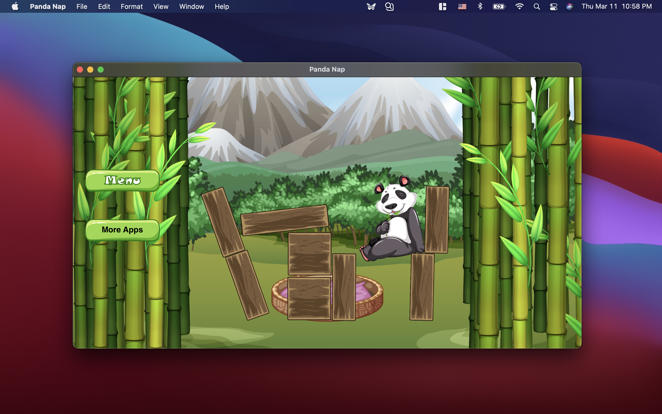Open the game Menu button
This screenshot has width=662, height=414.
[x=122, y=180]
